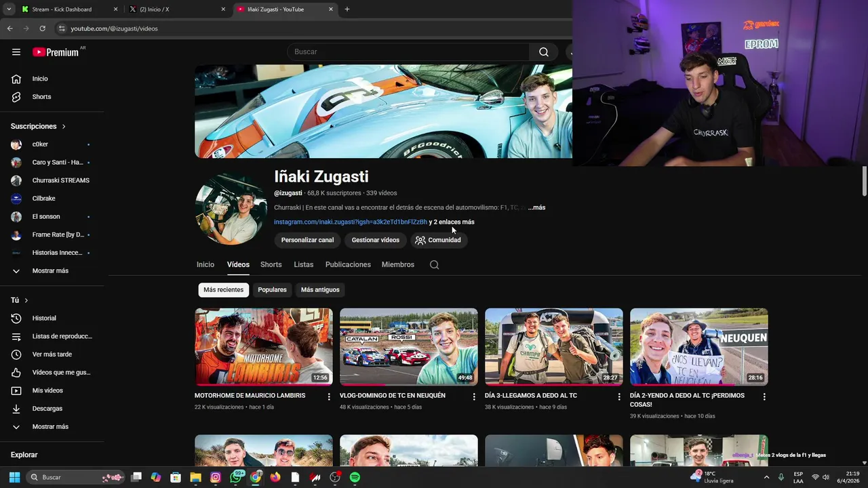868x488 pixels.
Task: Open Firefox from the taskbar
Action: click(275, 477)
